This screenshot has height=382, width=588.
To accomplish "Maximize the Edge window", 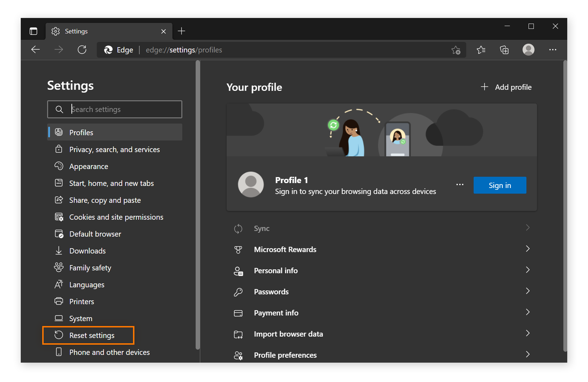I will coord(531,26).
